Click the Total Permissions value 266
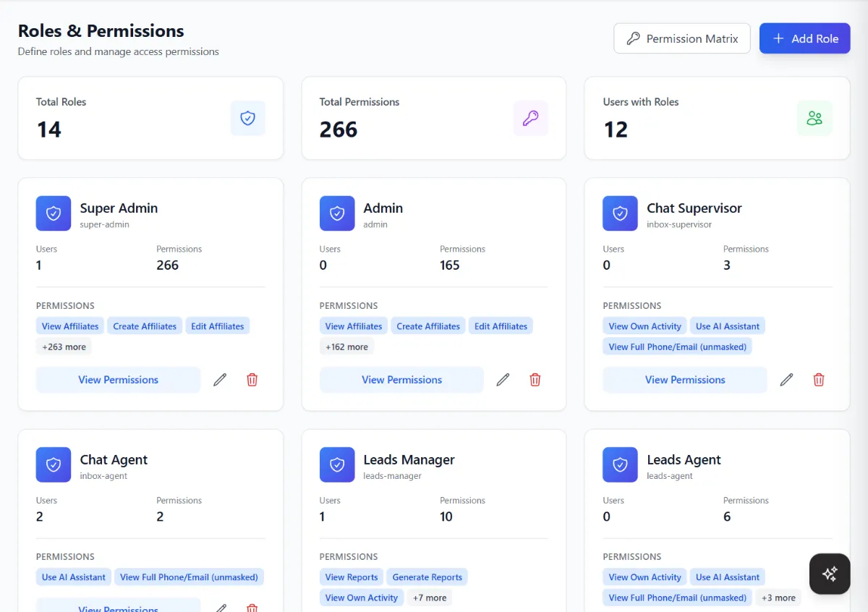 (x=339, y=129)
